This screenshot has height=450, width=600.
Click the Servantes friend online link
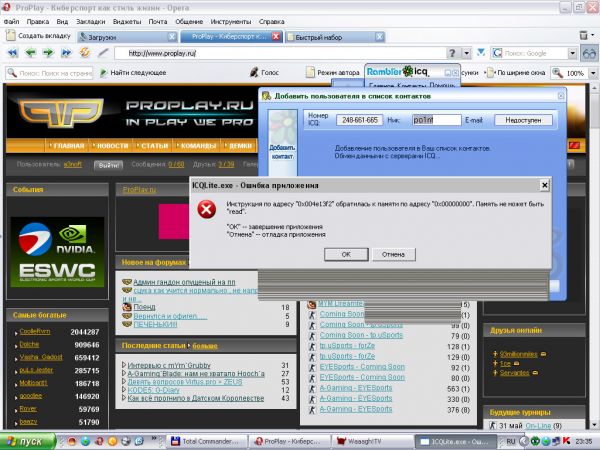click(515, 372)
